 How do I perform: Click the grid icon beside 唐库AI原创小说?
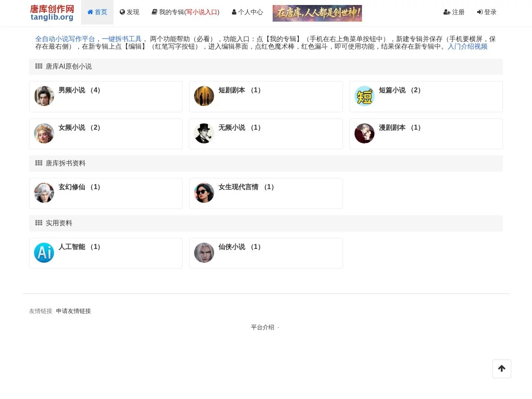[38, 66]
